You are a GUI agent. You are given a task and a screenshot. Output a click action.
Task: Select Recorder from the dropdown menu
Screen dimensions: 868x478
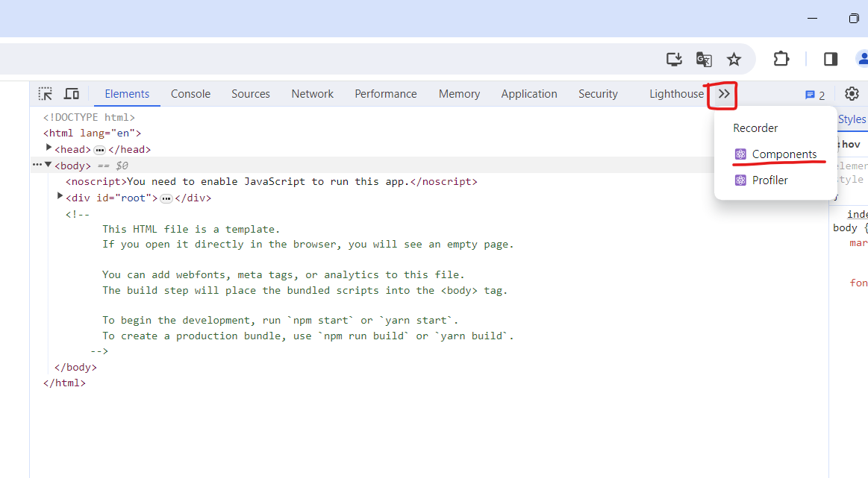755,128
